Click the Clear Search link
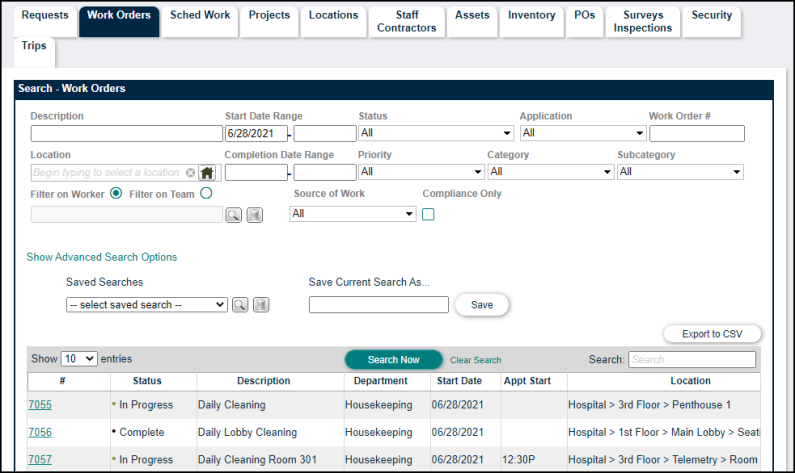Viewport: 795px width, 473px height. tap(476, 360)
